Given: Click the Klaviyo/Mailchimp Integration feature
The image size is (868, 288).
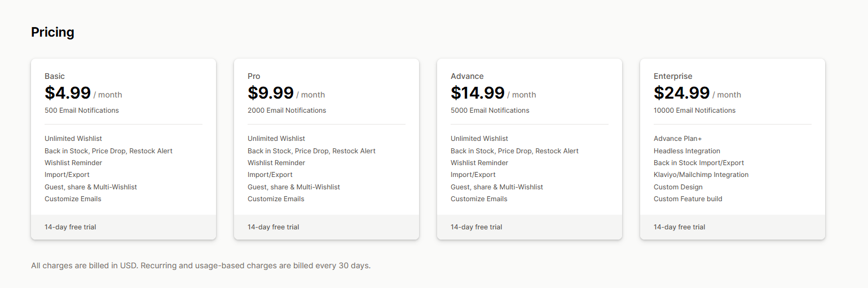Looking at the screenshot, I should point(701,175).
